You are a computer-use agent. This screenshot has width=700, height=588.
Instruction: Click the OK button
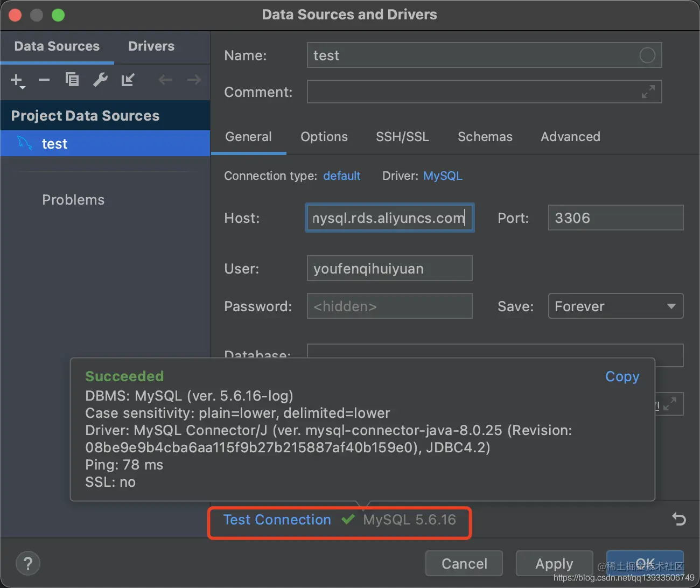pyautogui.click(x=645, y=563)
